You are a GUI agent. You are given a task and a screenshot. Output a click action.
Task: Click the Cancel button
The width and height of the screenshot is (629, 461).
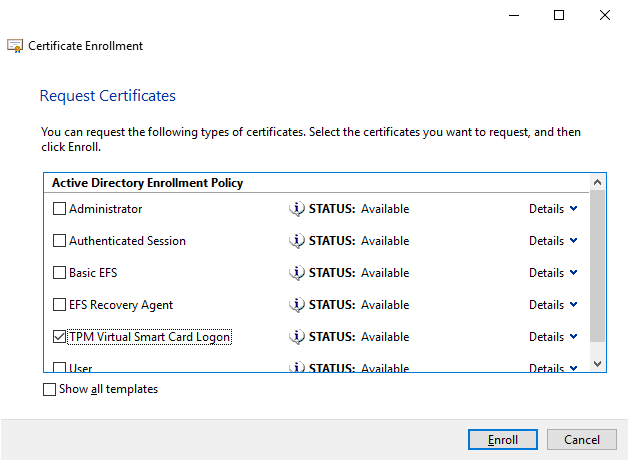581,440
